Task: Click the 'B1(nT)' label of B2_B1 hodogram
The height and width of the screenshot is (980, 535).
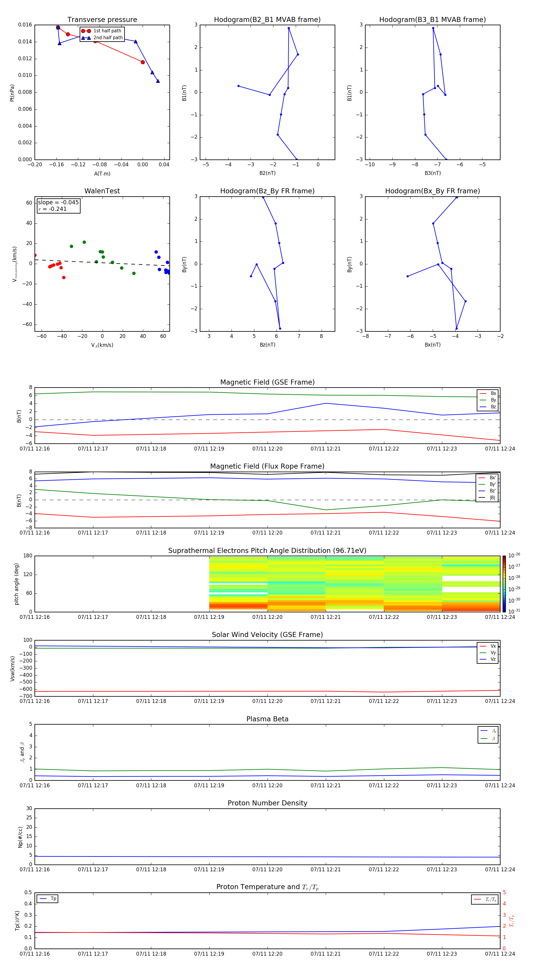Action: tap(184, 93)
